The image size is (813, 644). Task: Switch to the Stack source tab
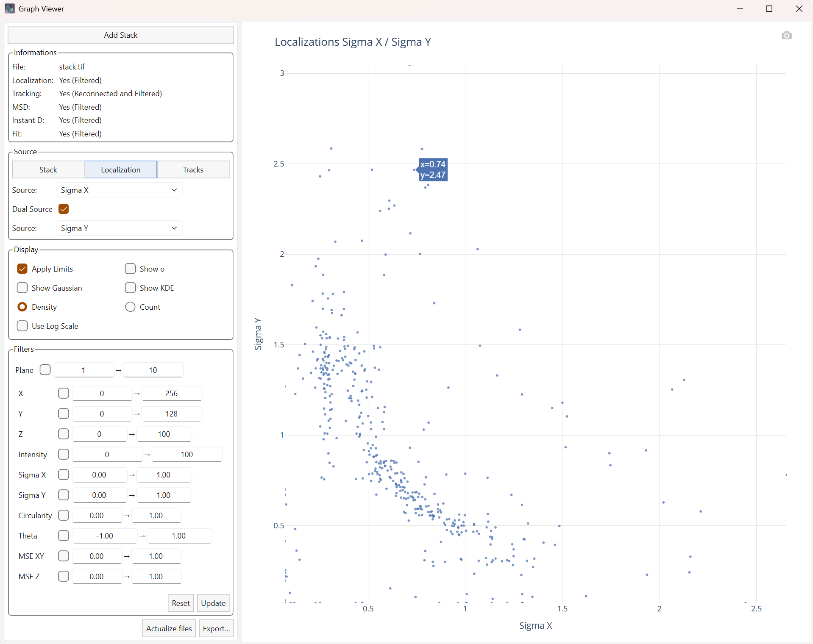click(48, 170)
